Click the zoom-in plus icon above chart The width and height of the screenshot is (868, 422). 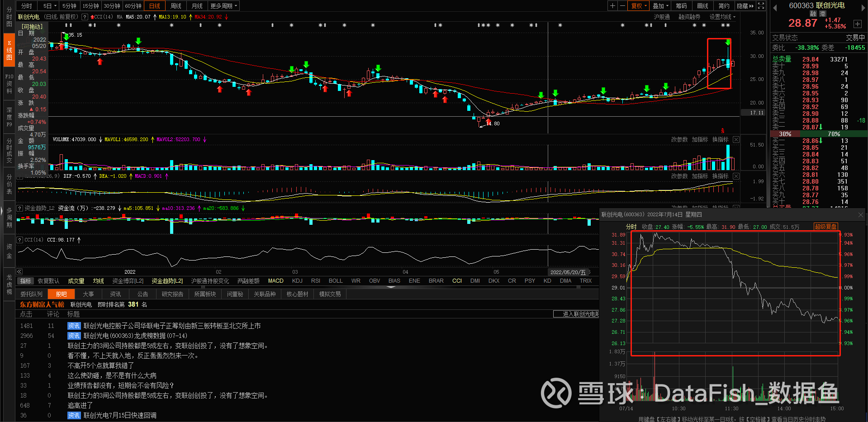coord(612,6)
